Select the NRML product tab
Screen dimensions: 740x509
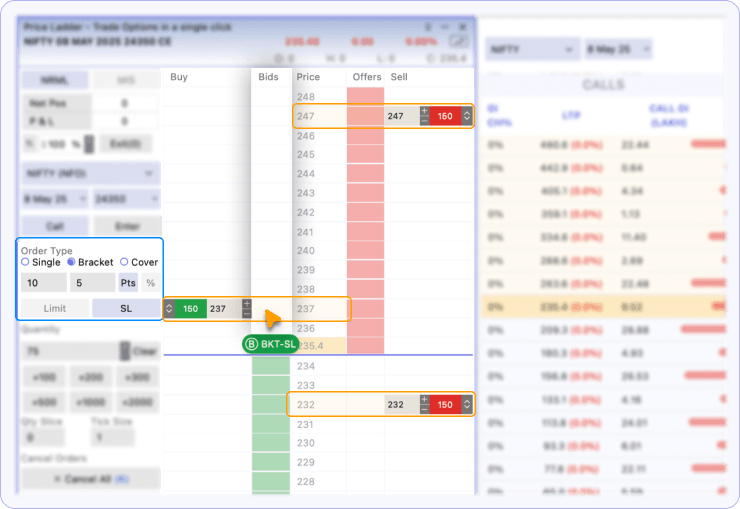(x=55, y=81)
